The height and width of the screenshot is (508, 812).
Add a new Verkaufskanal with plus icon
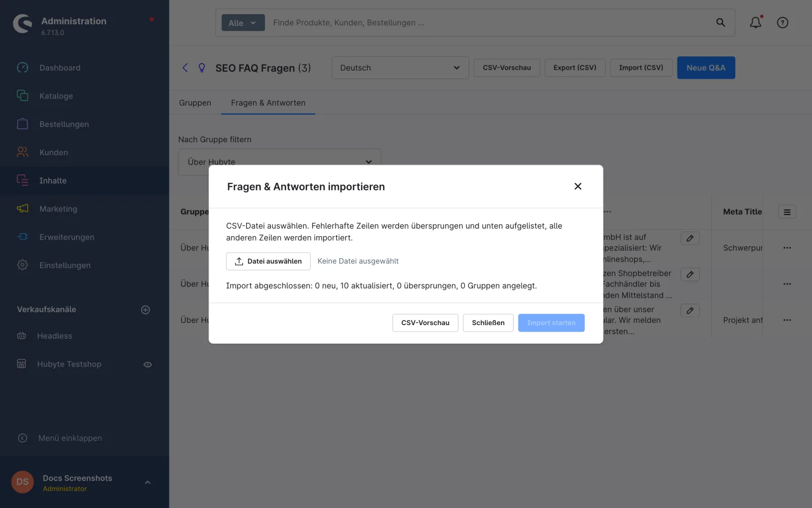click(146, 310)
